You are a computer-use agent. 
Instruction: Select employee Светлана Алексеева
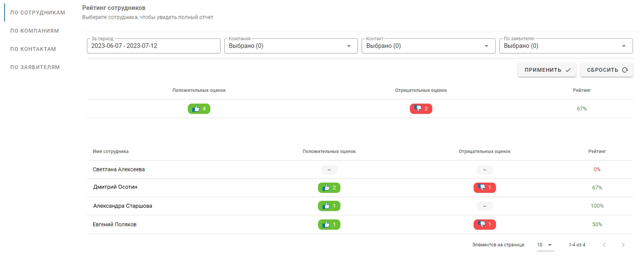119,170
